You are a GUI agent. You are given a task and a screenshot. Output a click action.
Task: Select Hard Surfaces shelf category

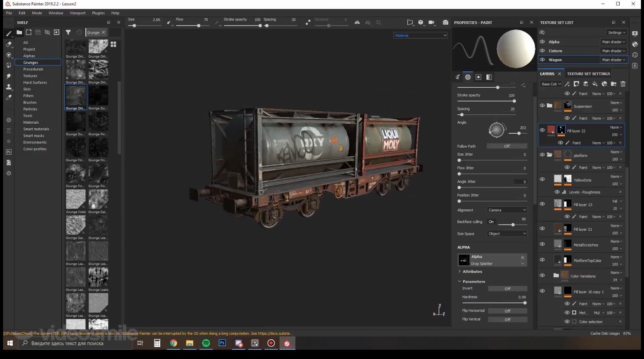pos(35,83)
